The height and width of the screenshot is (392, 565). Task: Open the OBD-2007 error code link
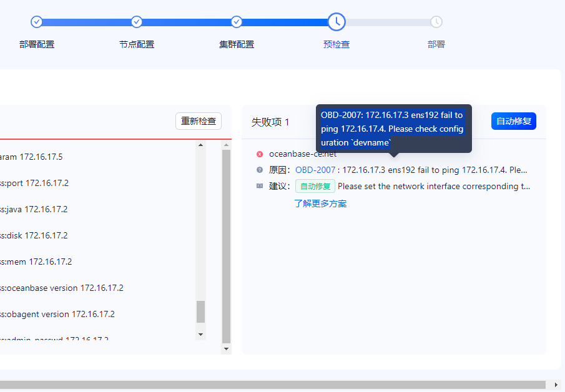(315, 170)
